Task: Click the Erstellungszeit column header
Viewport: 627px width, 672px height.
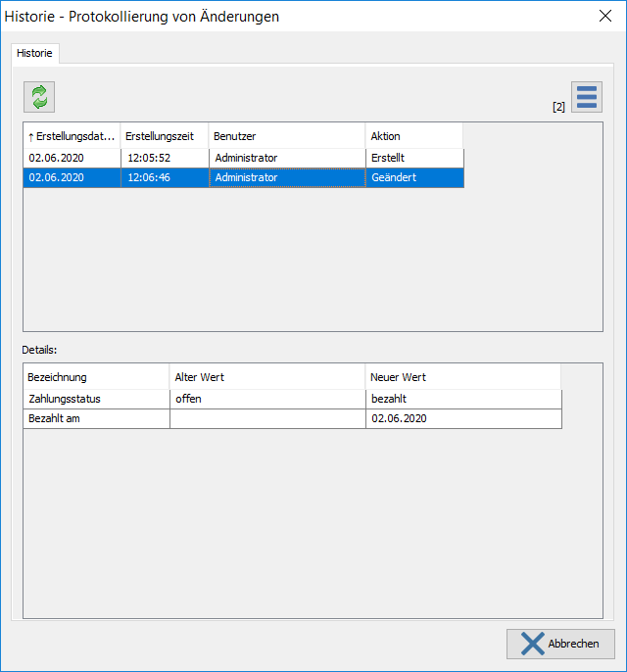Action: pyautogui.click(x=164, y=136)
